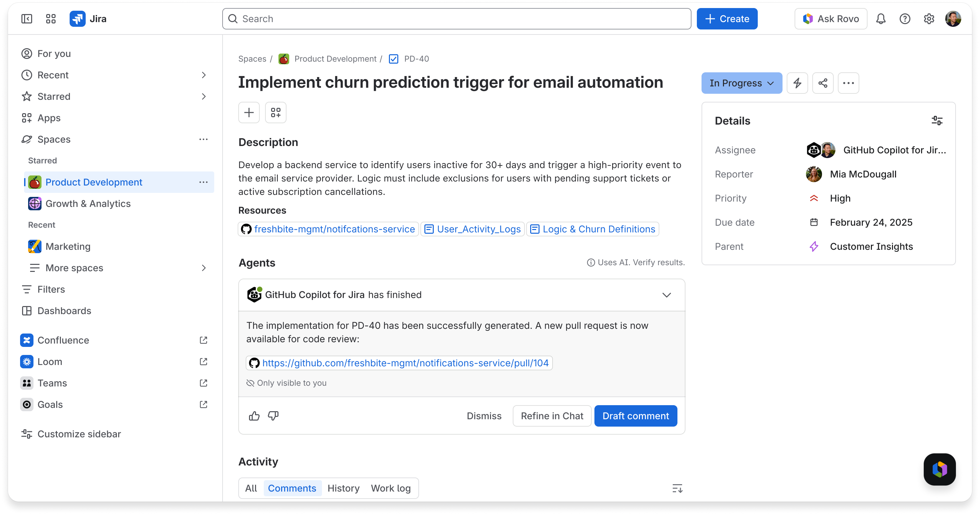Open the app switcher grid icon

pyautogui.click(x=51, y=19)
